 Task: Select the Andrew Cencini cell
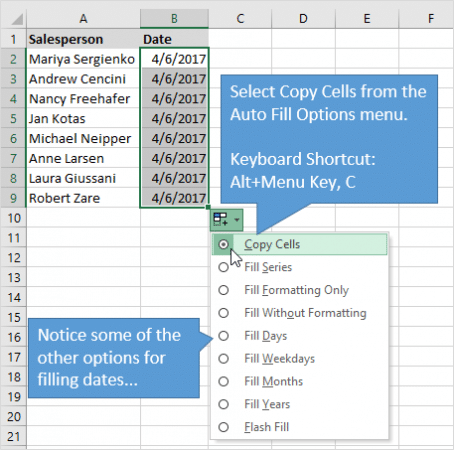click(83, 79)
